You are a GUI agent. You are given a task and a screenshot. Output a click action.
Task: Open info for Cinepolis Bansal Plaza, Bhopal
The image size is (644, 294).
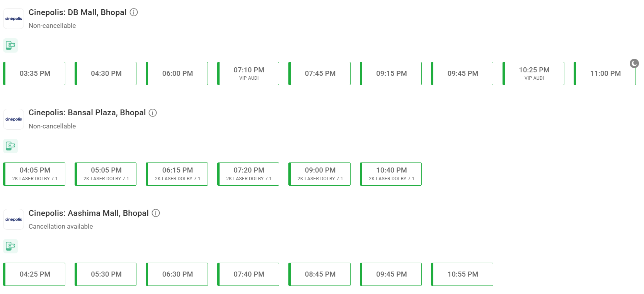153,113
